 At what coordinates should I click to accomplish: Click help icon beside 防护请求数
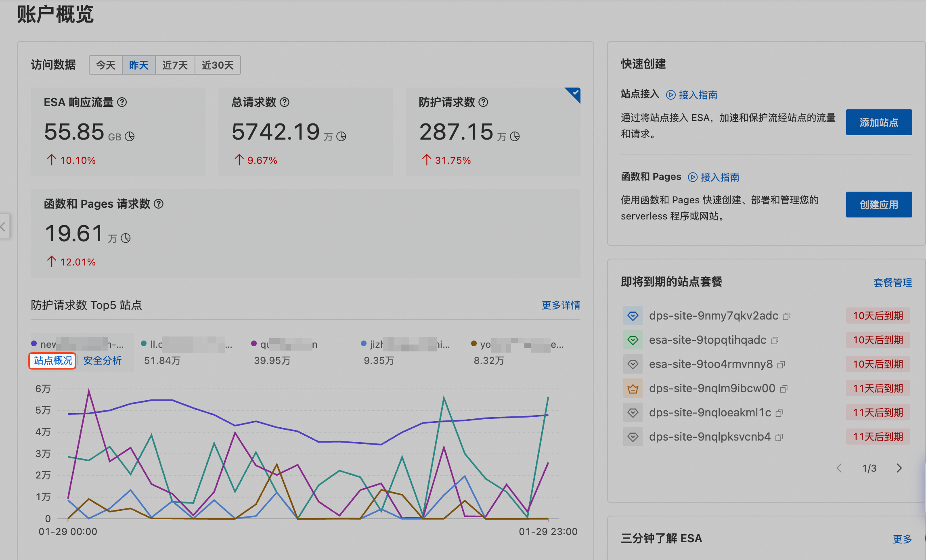[483, 102]
